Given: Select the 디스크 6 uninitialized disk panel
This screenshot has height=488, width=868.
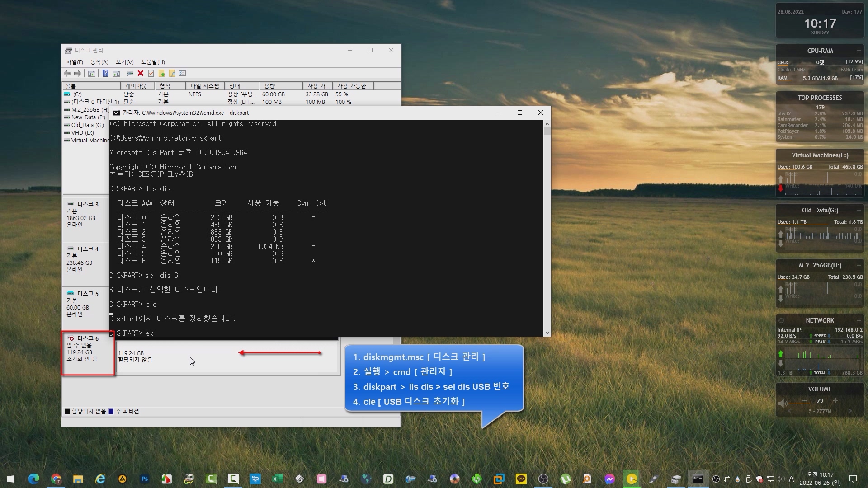Looking at the screenshot, I should tap(88, 353).
